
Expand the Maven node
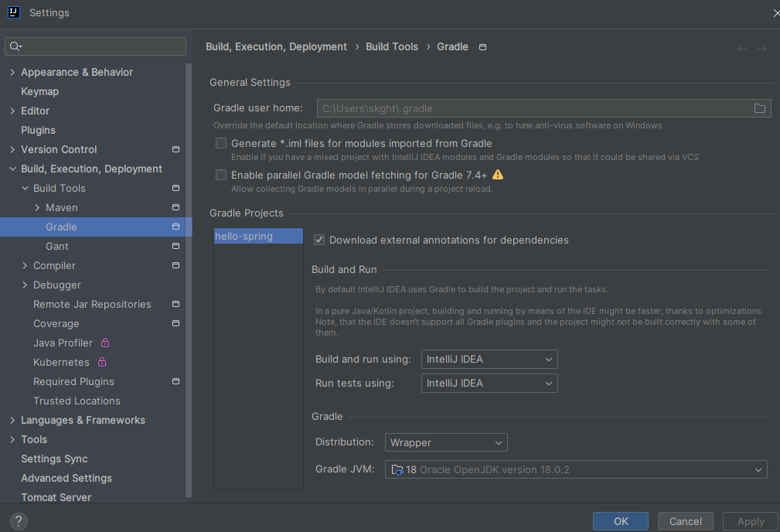37,207
